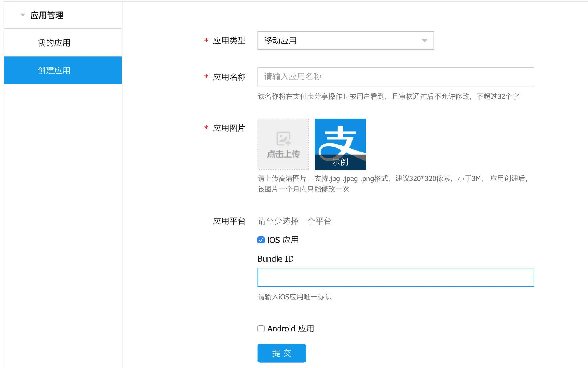Click the 应用类型 required field label
The height and width of the screenshot is (368, 588).
pos(229,41)
